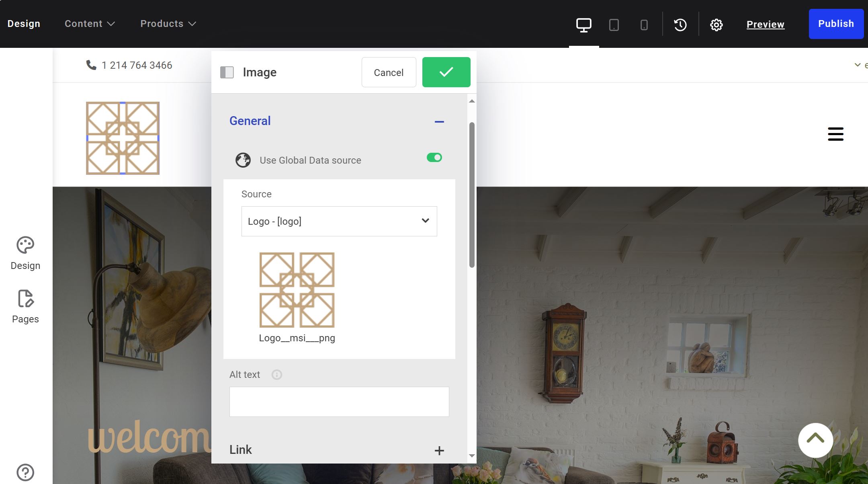Open the site's hamburger navigation menu
The height and width of the screenshot is (484, 868).
tap(835, 134)
